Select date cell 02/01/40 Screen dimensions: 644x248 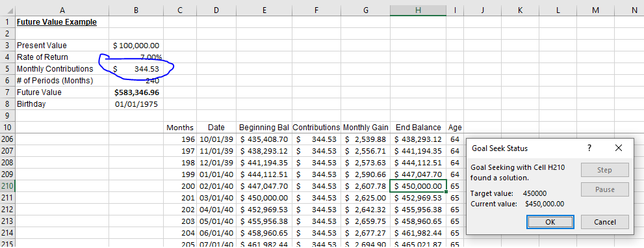[x=216, y=186]
